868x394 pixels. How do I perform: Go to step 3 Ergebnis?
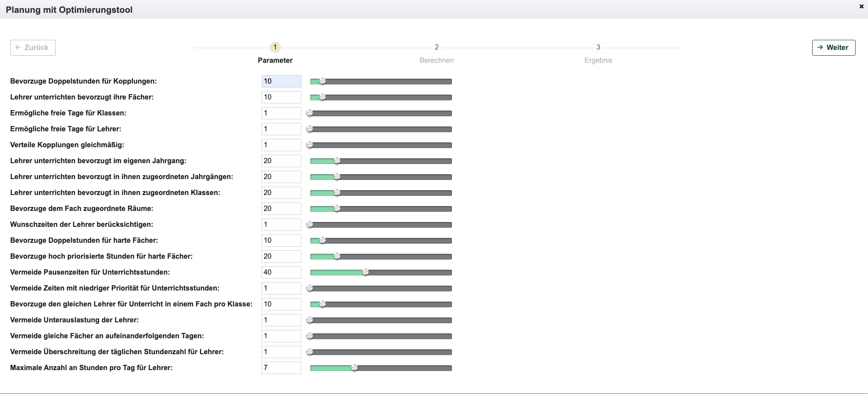pyautogui.click(x=598, y=47)
